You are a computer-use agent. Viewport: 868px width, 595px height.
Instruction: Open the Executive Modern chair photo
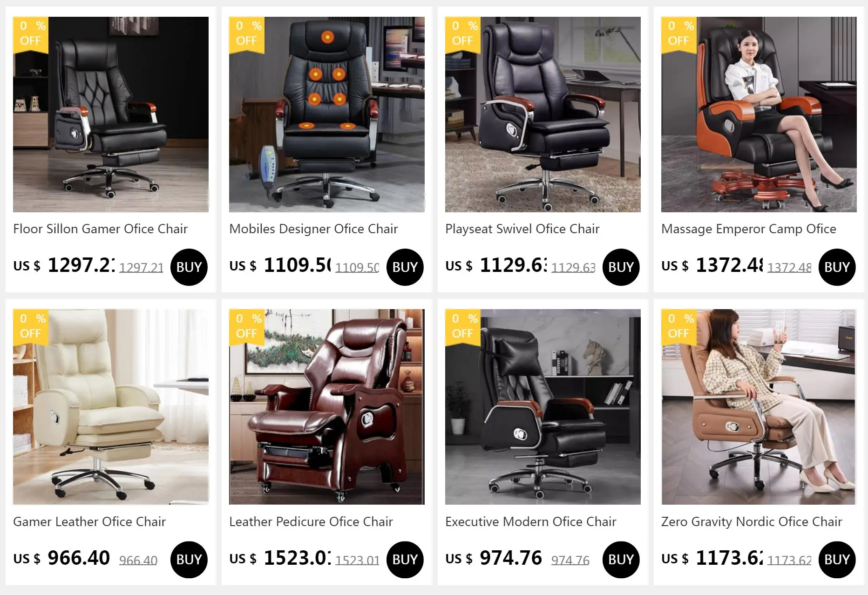pos(543,407)
